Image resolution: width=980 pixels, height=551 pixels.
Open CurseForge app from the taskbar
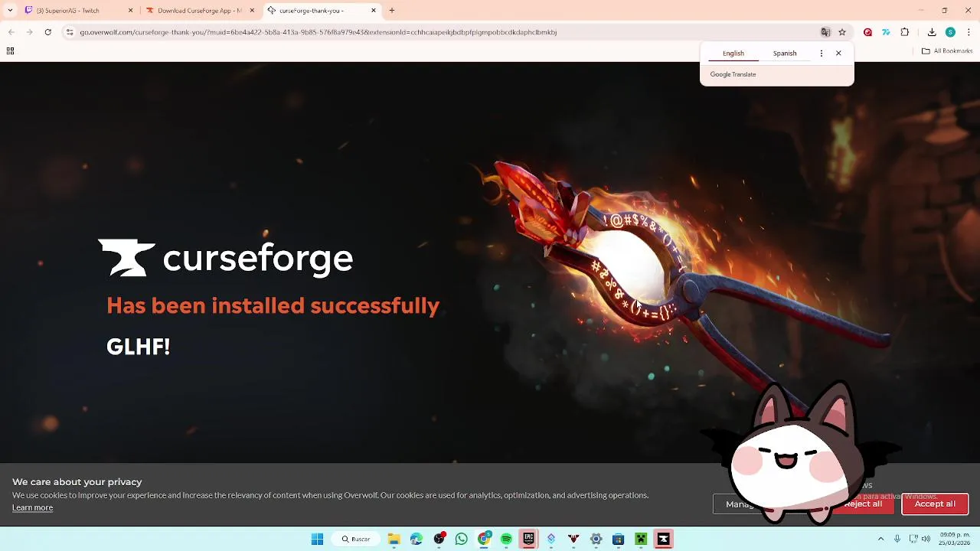tap(663, 540)
